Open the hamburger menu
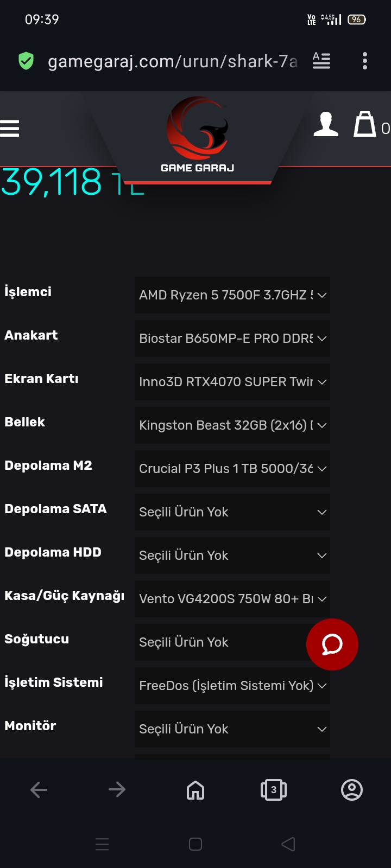This screenshot has width=391, height=868. click(10, 129)
